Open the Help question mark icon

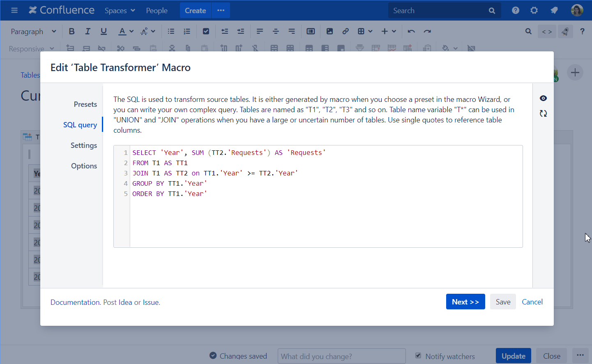[x=516, y=10]
